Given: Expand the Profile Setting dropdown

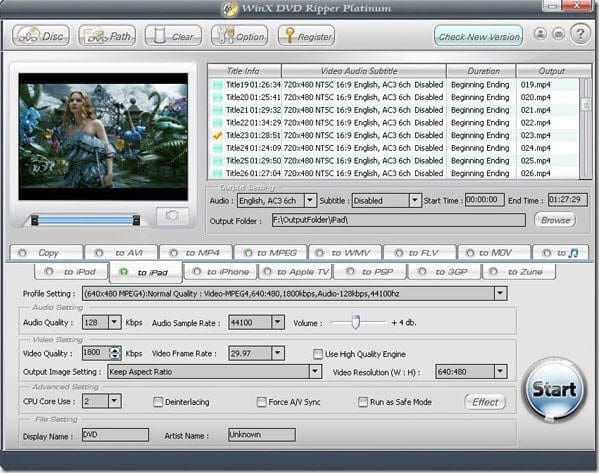Looking at the screenshot, I should [x=500, y=293].
